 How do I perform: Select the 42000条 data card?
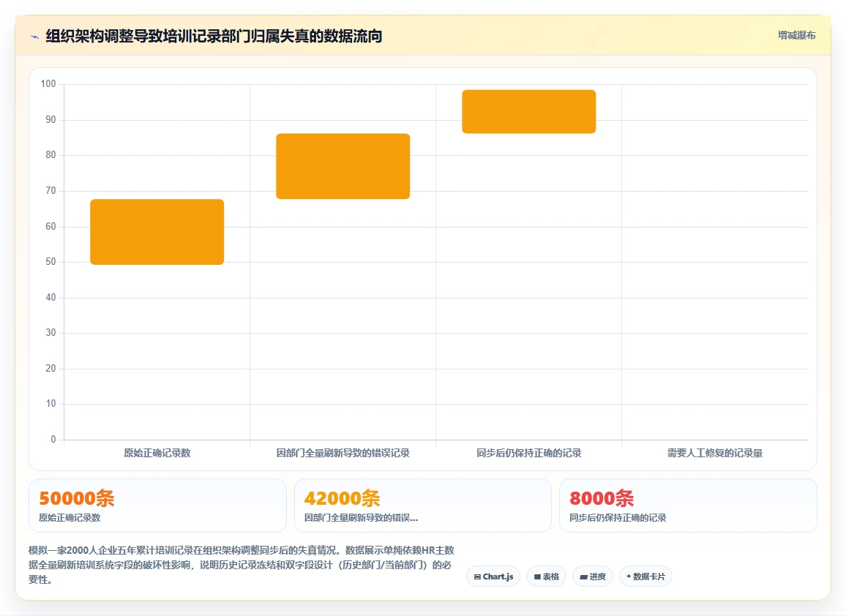(423, 506)
